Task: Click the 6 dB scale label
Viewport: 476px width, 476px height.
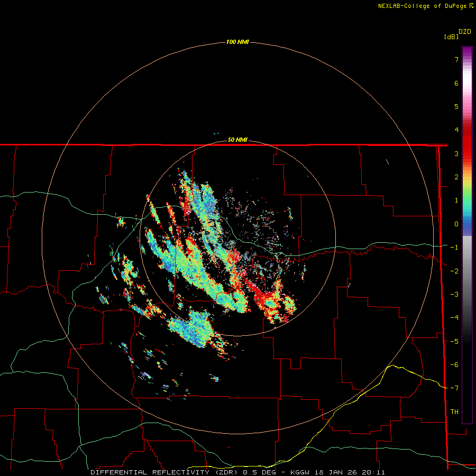Action: click(x=456, y=83)
